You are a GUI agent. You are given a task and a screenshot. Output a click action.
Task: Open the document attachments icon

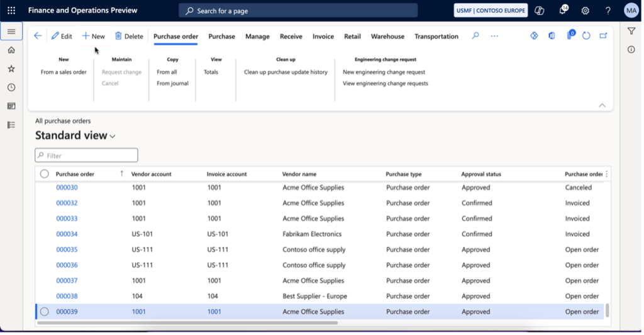tap(570, 35)
